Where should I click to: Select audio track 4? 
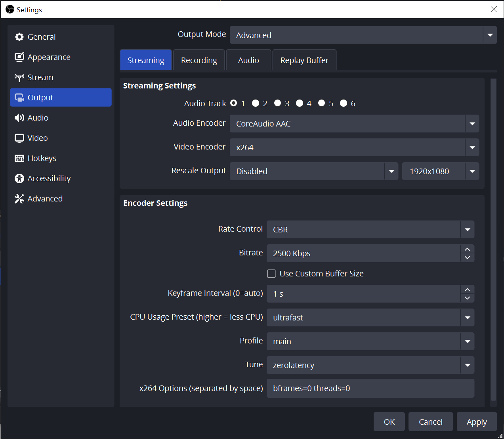(300, 103)
